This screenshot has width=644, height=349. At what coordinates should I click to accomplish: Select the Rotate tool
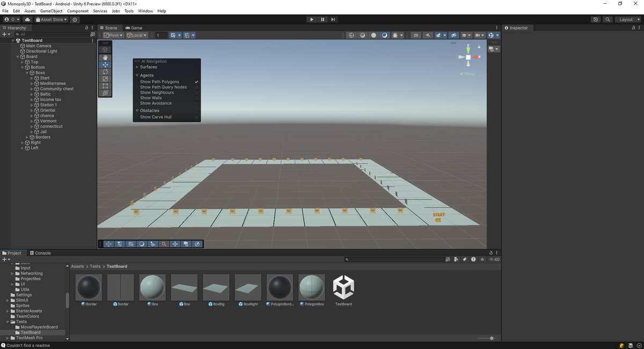tap(105, 71)
